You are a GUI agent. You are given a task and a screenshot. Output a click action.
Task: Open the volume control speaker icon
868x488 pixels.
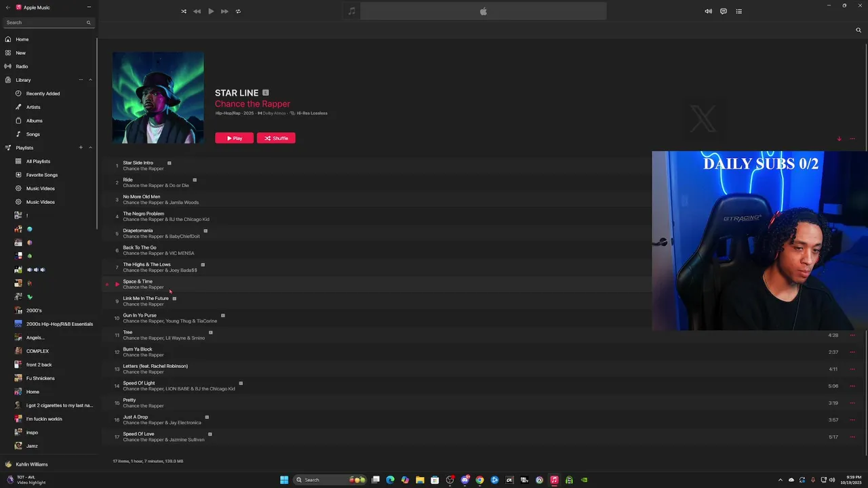(x=709, y=12)
